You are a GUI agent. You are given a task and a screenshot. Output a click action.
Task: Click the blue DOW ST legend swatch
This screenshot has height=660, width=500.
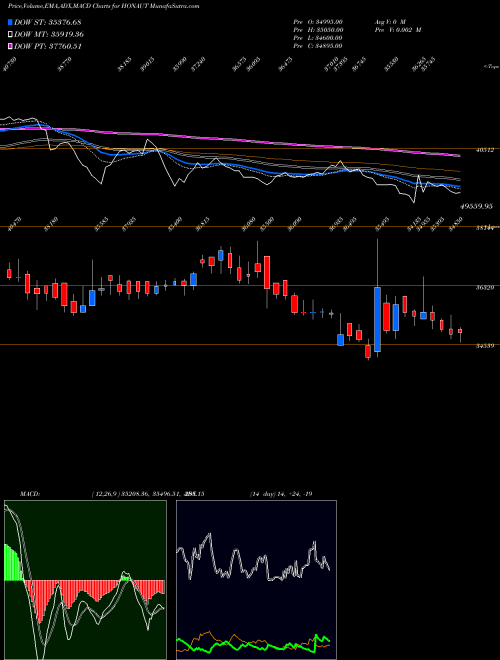pyautogui.click(x=10, y=22)
